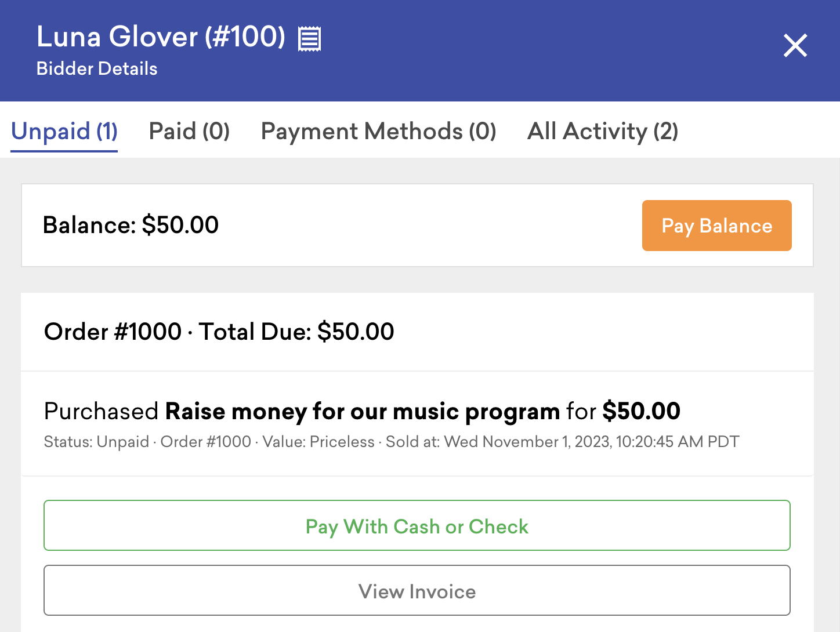Click the word Purchased in the order row

click(101, 411)
